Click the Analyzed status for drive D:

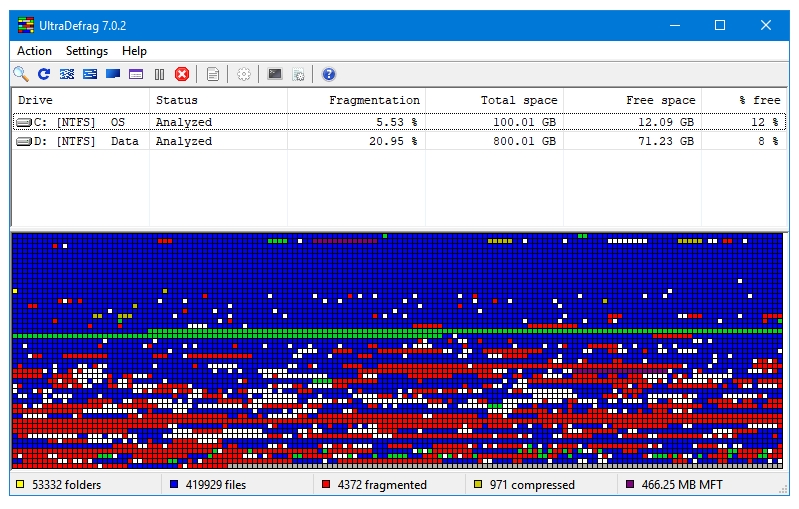184,141
